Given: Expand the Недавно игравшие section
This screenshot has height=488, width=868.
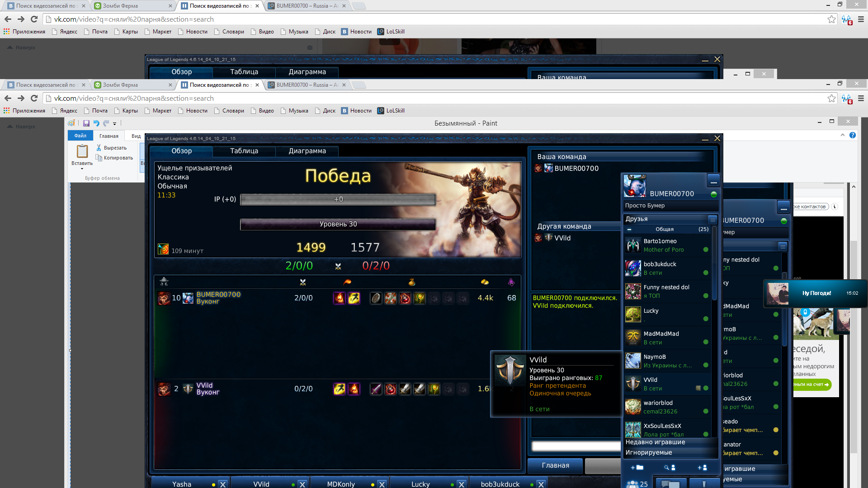Looking at the screenshot, I should tap(670, 442).
